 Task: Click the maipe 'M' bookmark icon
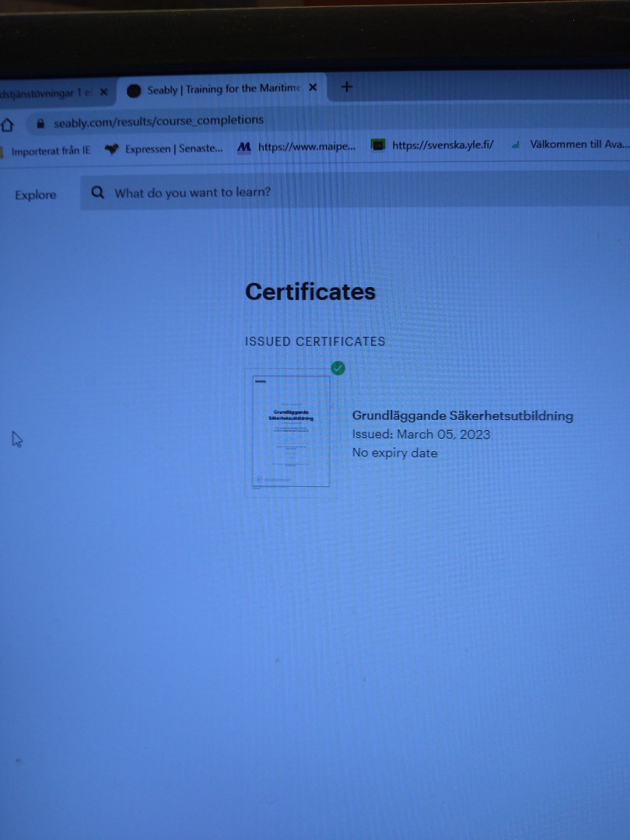(244, 146)
